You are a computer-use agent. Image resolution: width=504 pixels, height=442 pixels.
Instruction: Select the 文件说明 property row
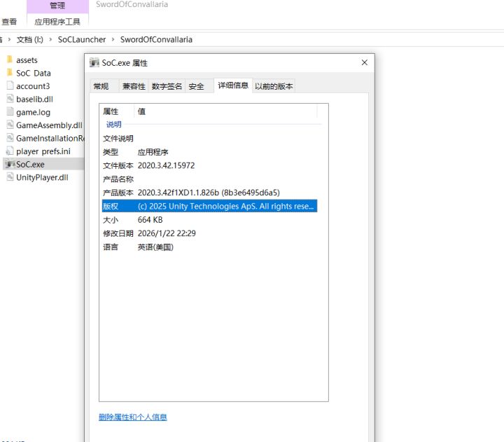pos(209,138)
